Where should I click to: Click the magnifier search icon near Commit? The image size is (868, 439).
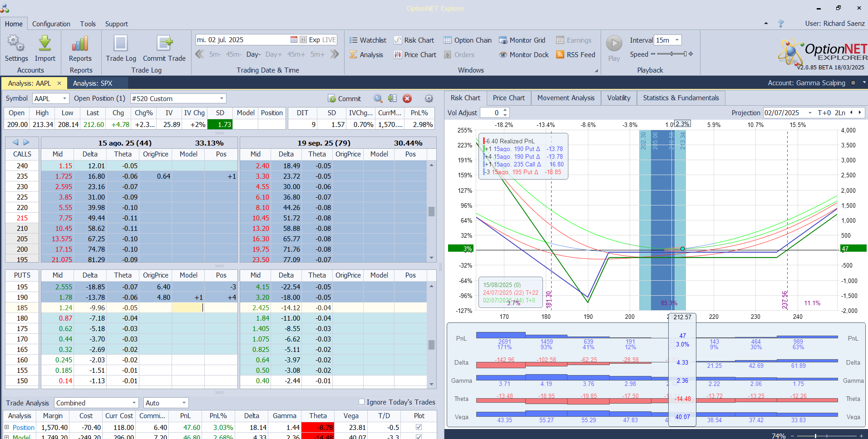tap(378, 98)
